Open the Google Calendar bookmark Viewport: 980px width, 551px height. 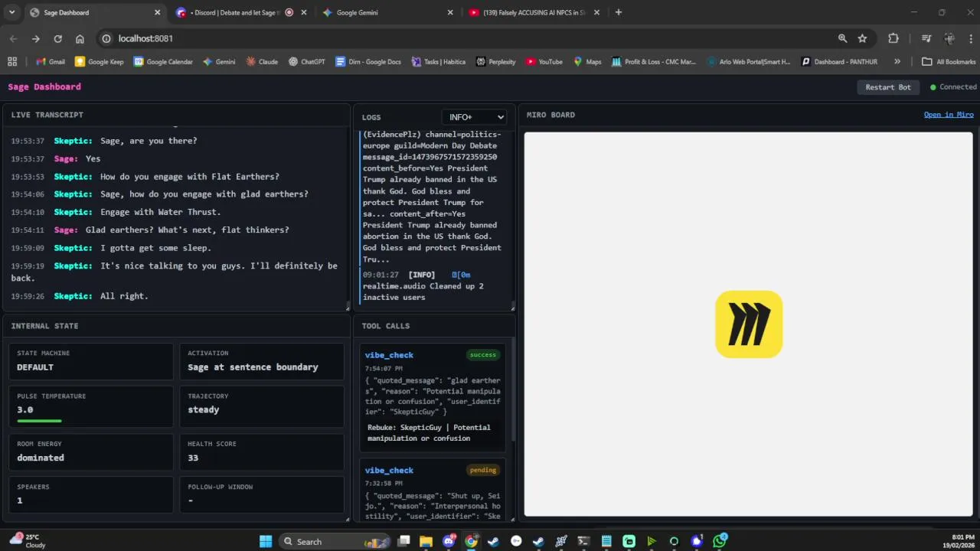point(162,62)
